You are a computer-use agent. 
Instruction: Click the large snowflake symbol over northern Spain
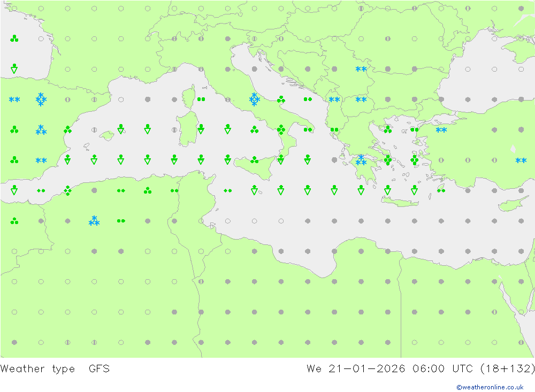[x=41, y=99]
